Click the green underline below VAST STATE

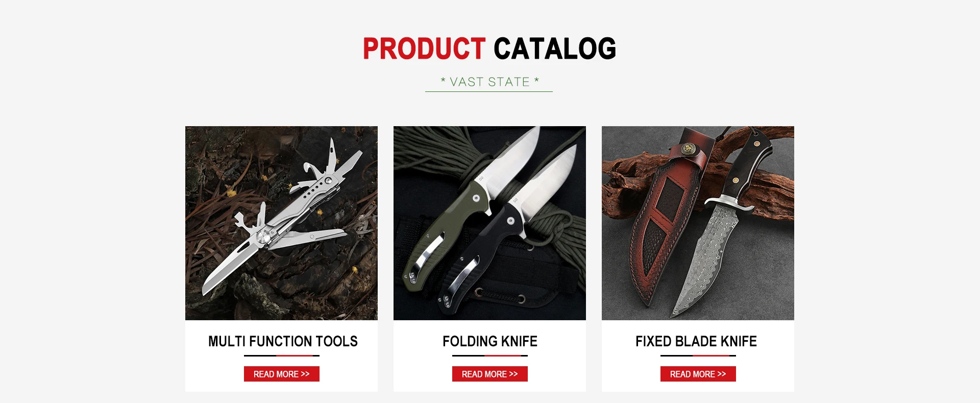pos(489,91)
